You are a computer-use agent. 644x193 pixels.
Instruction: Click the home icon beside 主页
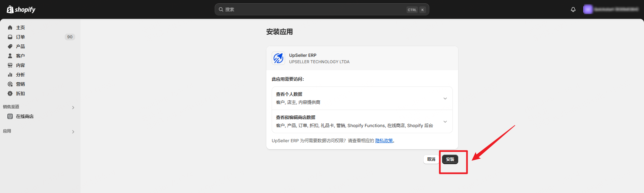click(x=10, y=28)
